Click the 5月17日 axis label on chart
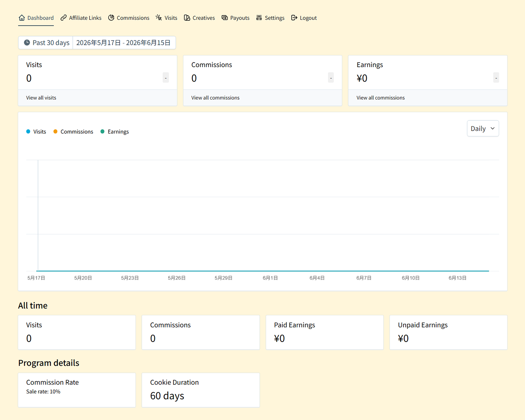 (36, 278)
